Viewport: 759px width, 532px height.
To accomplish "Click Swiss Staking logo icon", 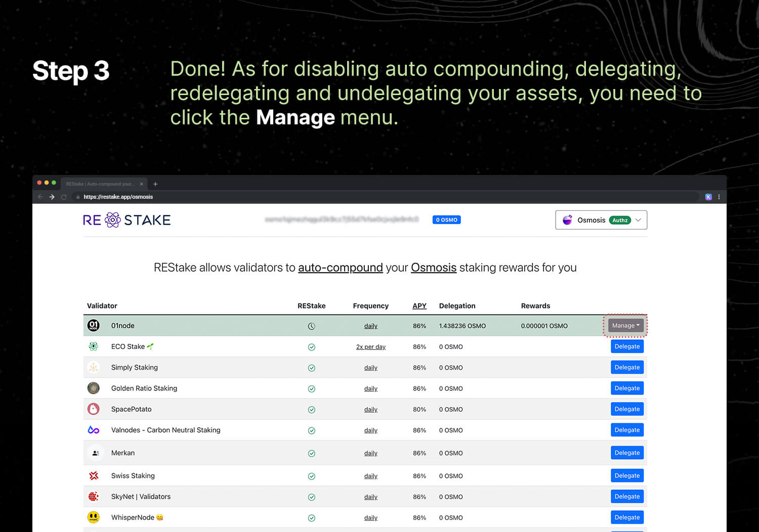I will 94,475.
